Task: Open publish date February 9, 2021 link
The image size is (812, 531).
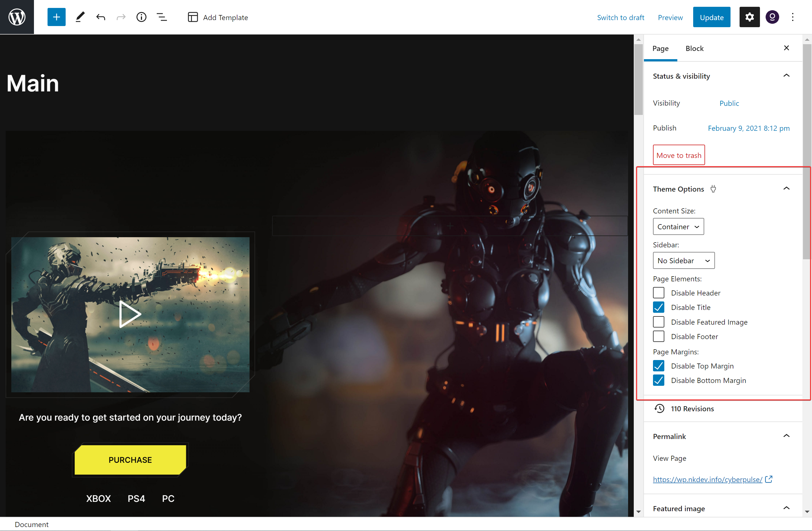Action: [x=749, y=128]
